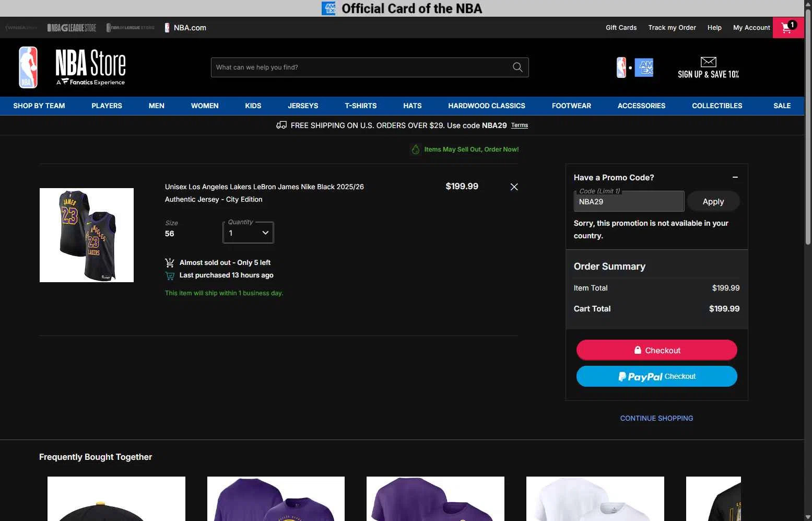Image resolution: width=812 pixels, height=521 pixels.
Task: Open the Help link
Action: (x=714, y=28)
